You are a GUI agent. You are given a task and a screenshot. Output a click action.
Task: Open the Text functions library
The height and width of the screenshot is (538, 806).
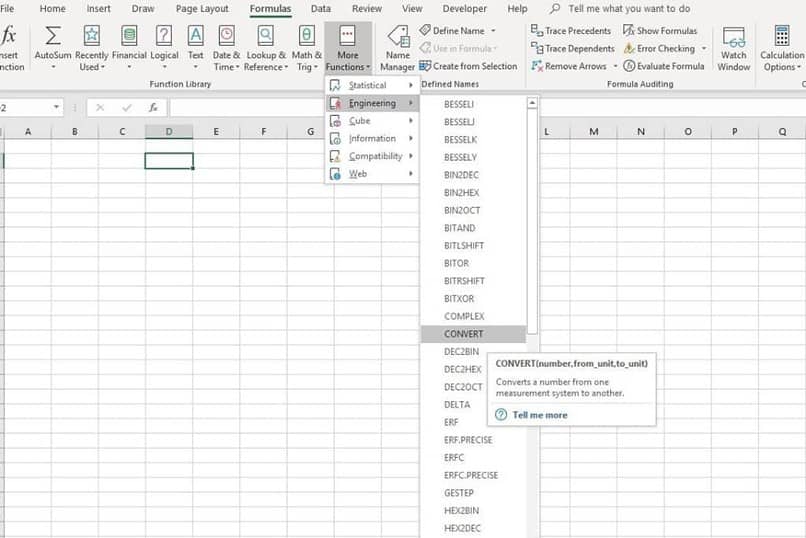pyautogui.click(x=195, y=48)
